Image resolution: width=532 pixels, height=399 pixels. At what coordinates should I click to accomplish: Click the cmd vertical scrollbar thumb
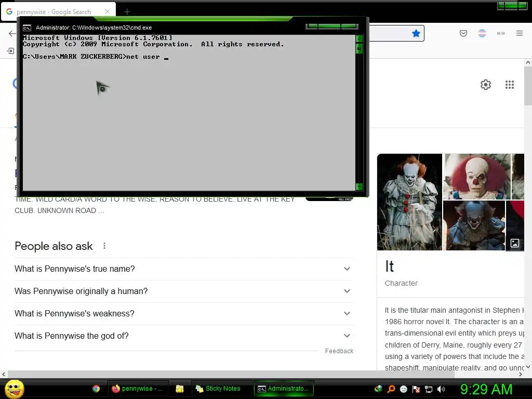pyautogui.click(x=359, y=49)
